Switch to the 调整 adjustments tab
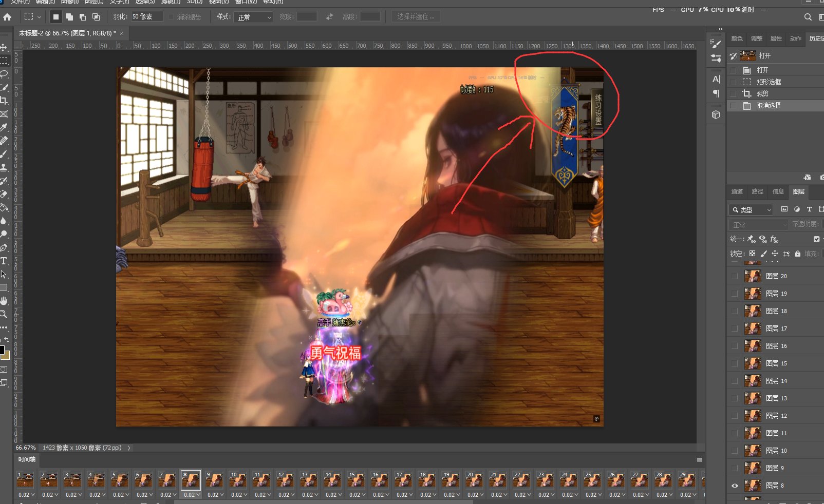This screenshot has height=504, width=824. point(757,38)
